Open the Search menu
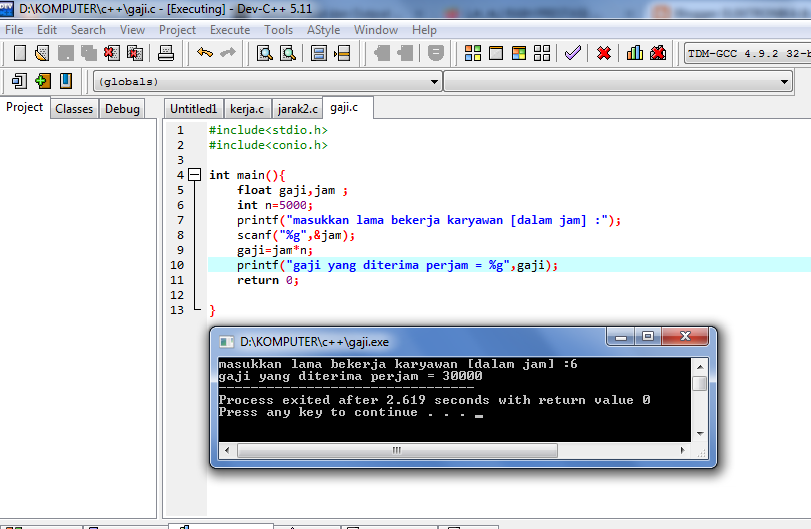Screen dimensions: 811x529 [88, 30]
